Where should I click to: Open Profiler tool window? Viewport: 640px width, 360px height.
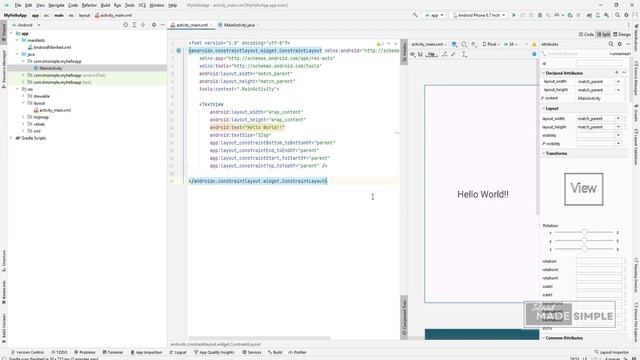[297, 352]
